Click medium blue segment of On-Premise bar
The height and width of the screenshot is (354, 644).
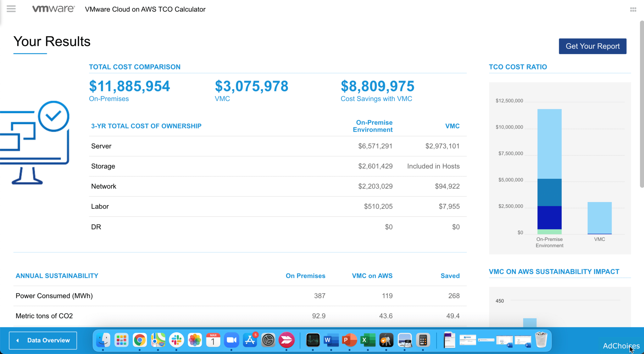[x=549, y=192]
